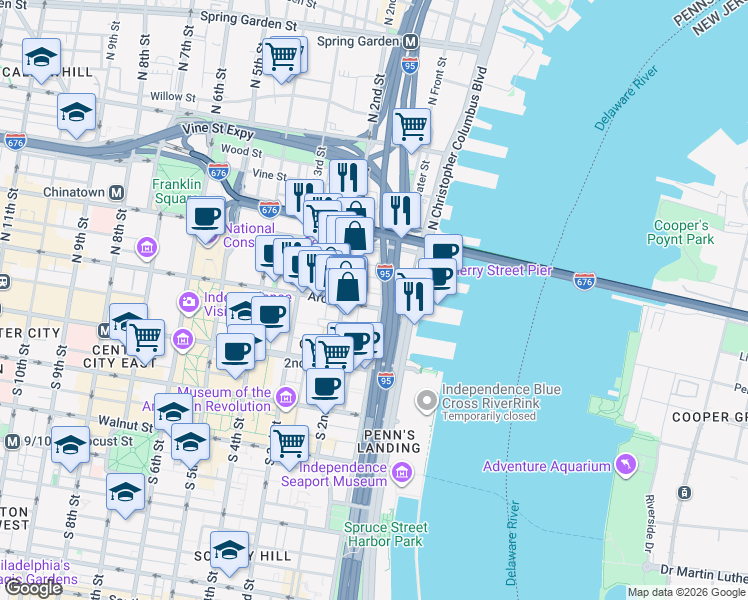The height and width of the screenshot is (600, 748).
Task: Click the "Map data ©2026 Google" attribution
Action: tap(686, 593)
